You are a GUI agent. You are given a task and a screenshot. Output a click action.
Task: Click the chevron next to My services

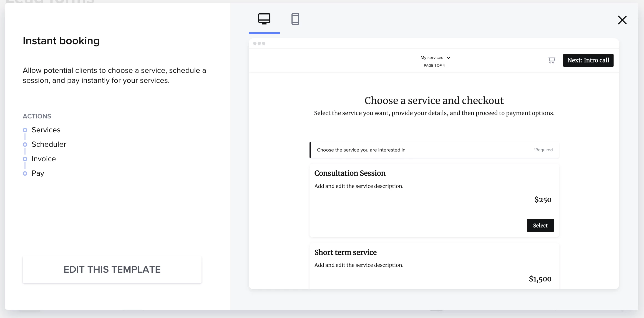coord(448,58)
